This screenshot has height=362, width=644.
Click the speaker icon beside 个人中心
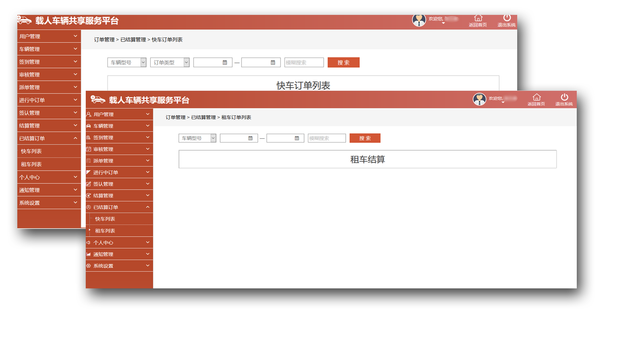89,243
